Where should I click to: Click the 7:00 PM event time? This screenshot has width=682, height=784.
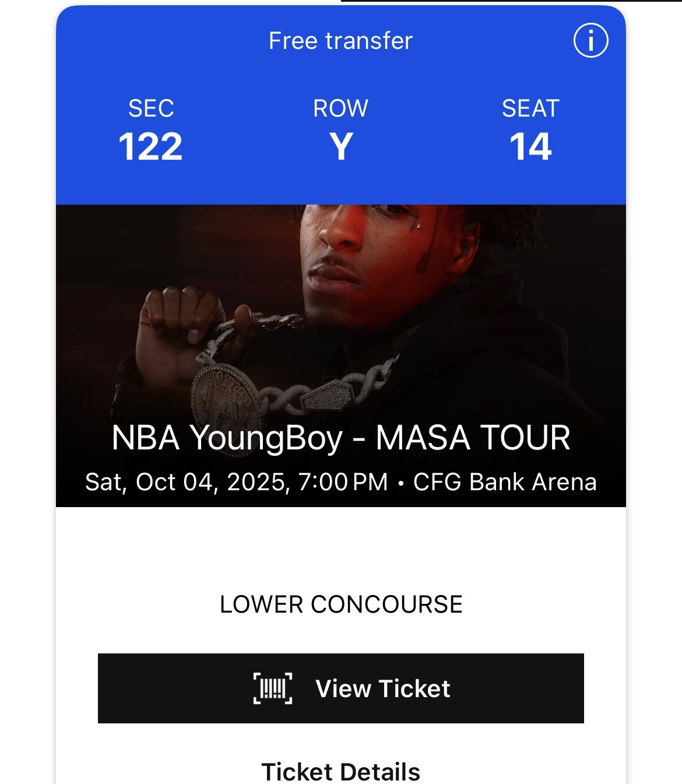click(x=343, y=482)
